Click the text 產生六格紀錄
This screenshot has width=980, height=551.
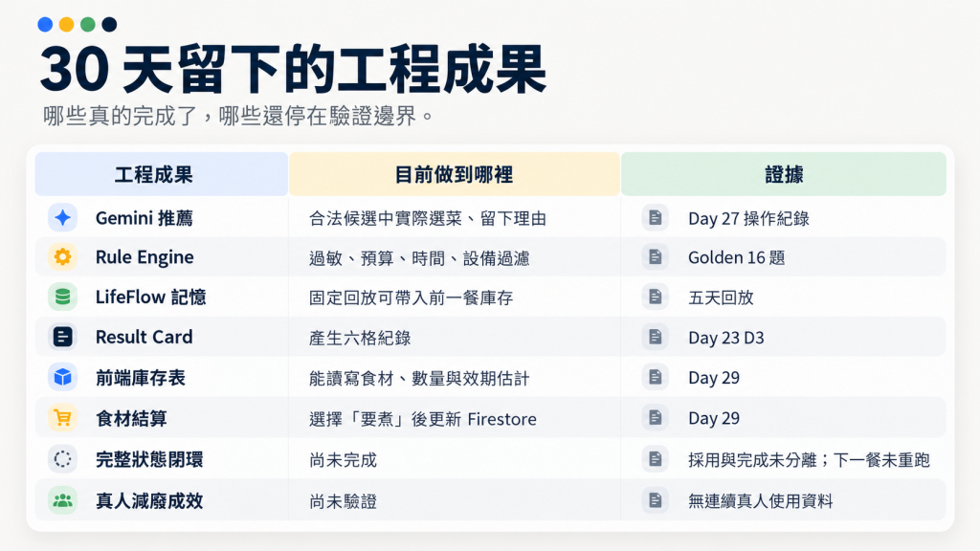click(x=360, y=338)
